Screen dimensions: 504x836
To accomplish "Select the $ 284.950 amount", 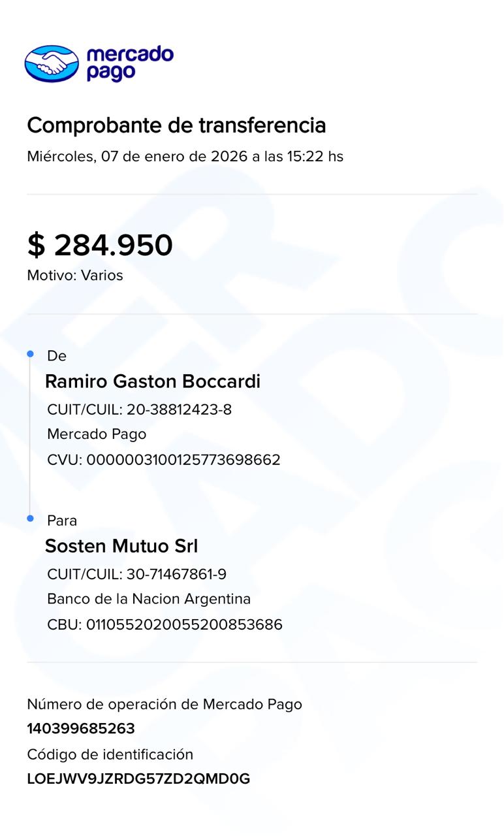I will click(100, 245).
